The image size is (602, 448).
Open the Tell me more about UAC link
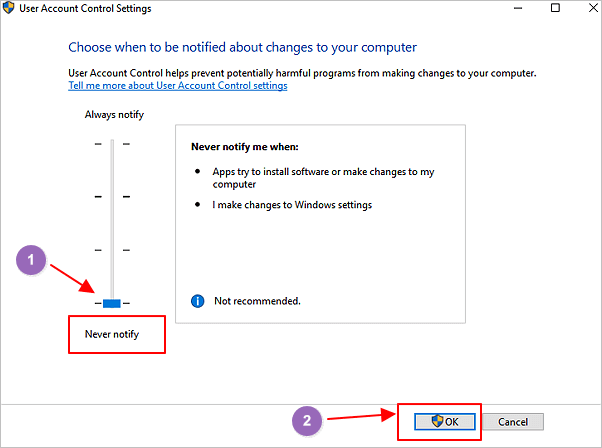point(177,86)
